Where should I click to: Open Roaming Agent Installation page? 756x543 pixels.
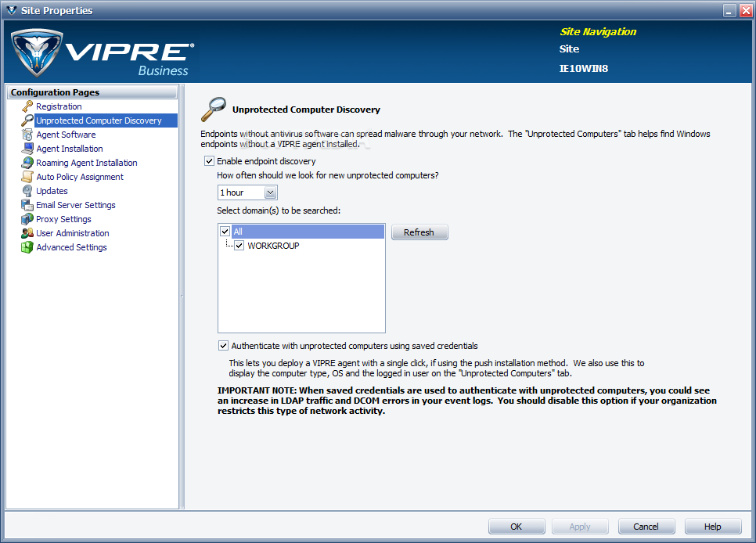coord(87,163)
